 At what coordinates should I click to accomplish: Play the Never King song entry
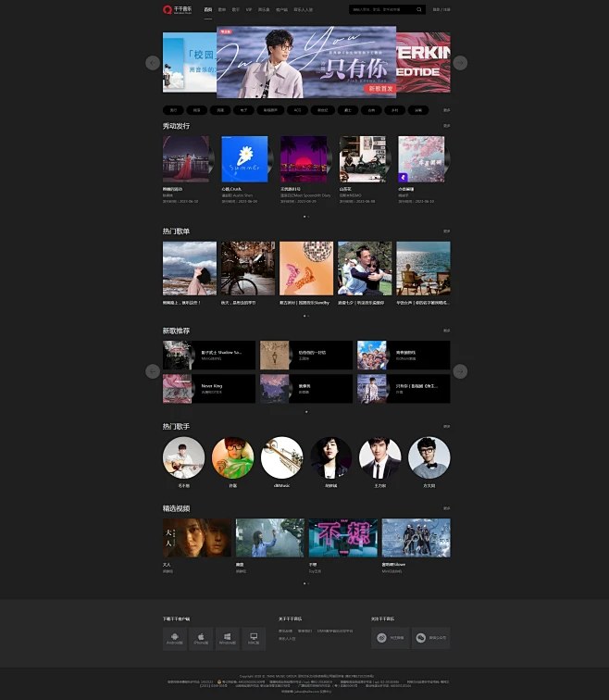pyautogui.click(x=209, y=389)
